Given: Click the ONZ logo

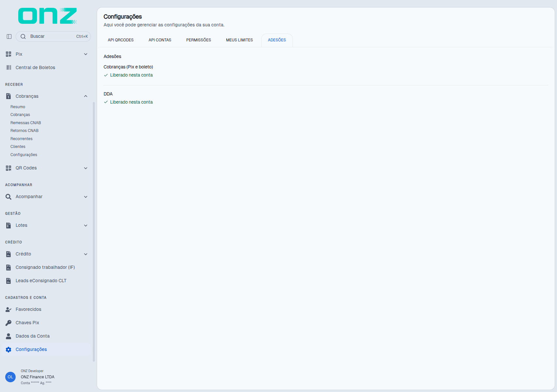Looking at the screenshot, I should click(x=48, y=16).
